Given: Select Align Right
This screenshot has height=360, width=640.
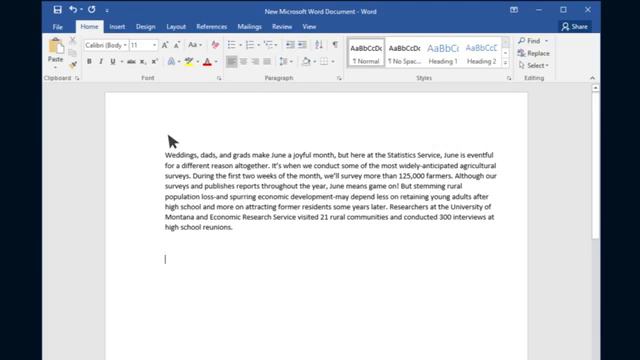Looking at the screenshot, I should pos(255,62).
